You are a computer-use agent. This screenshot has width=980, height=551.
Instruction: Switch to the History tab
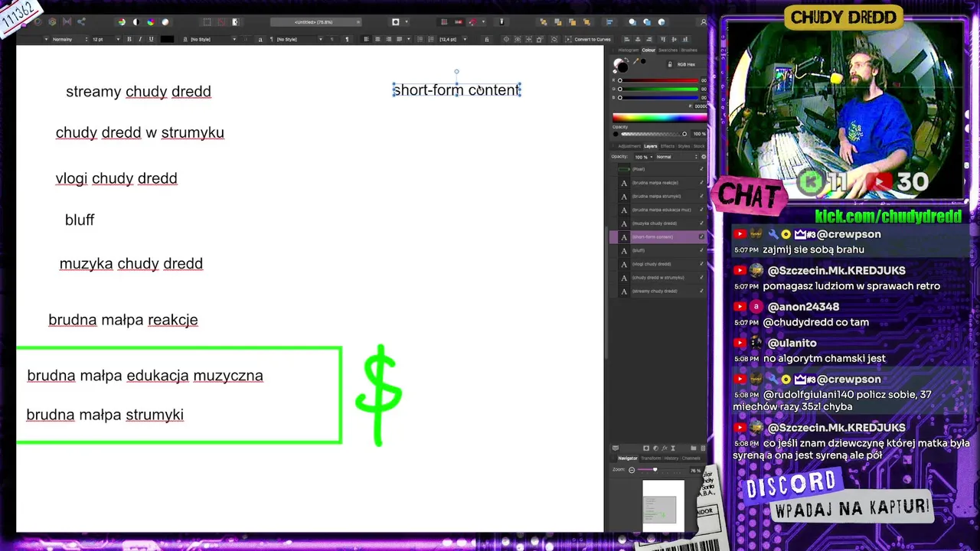671,458
